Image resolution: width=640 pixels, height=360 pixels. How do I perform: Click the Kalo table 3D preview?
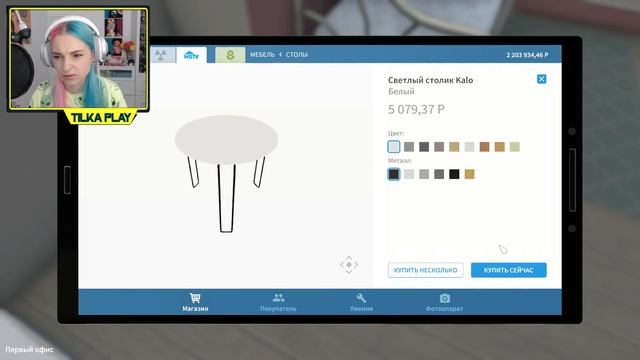(227, 174)
